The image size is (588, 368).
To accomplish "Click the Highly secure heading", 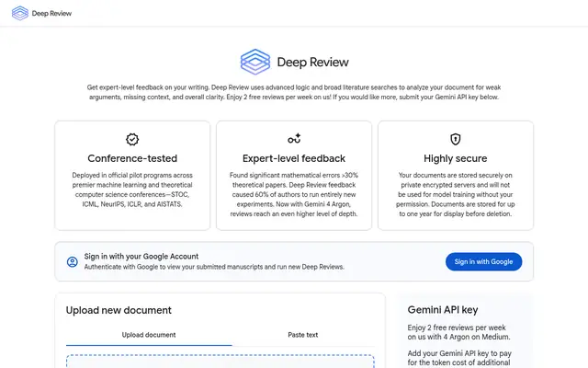I will pyautogui.click(x=456, y=158).
